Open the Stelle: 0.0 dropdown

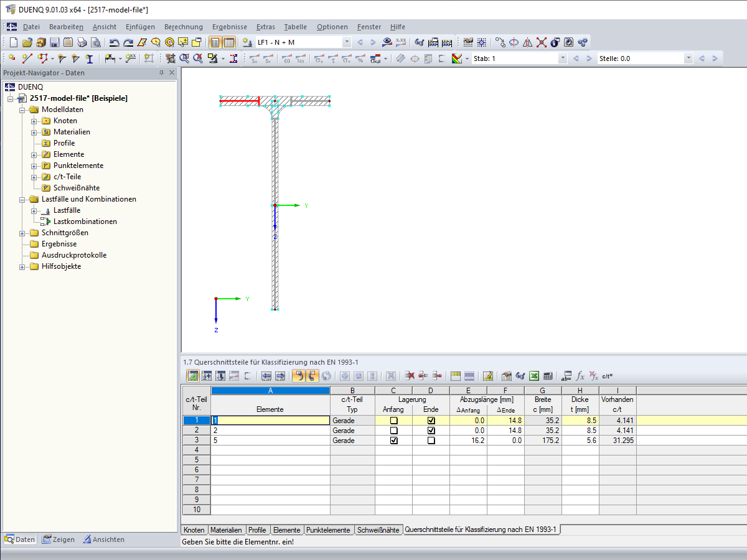[x=688, y=58]
